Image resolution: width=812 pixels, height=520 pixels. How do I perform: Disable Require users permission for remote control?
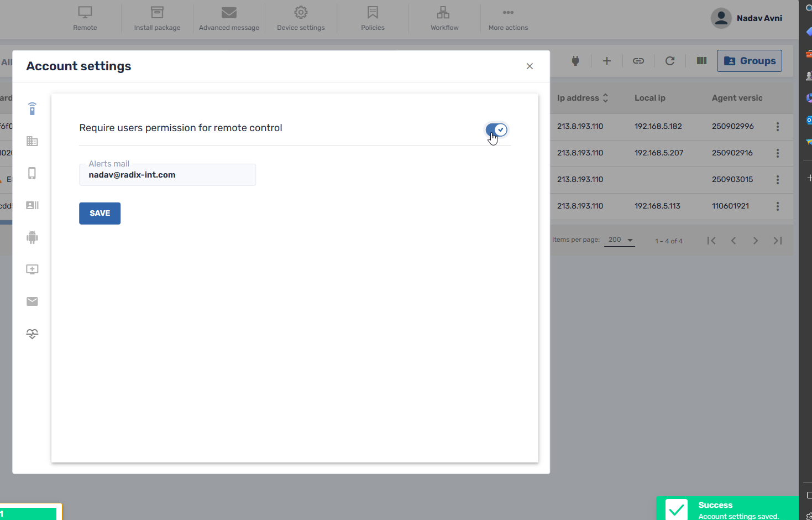pos(496,129)
